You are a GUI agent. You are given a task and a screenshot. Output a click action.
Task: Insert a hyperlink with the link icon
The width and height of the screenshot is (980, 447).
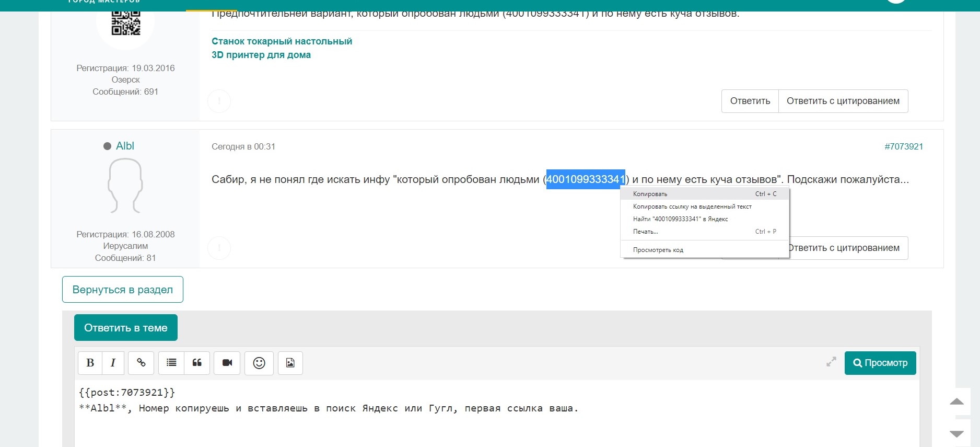(141, 363)
